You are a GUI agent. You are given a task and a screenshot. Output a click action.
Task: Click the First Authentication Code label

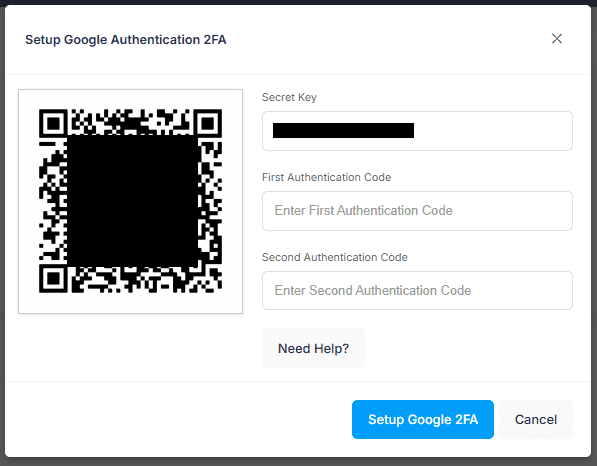(x=326, y=177)
